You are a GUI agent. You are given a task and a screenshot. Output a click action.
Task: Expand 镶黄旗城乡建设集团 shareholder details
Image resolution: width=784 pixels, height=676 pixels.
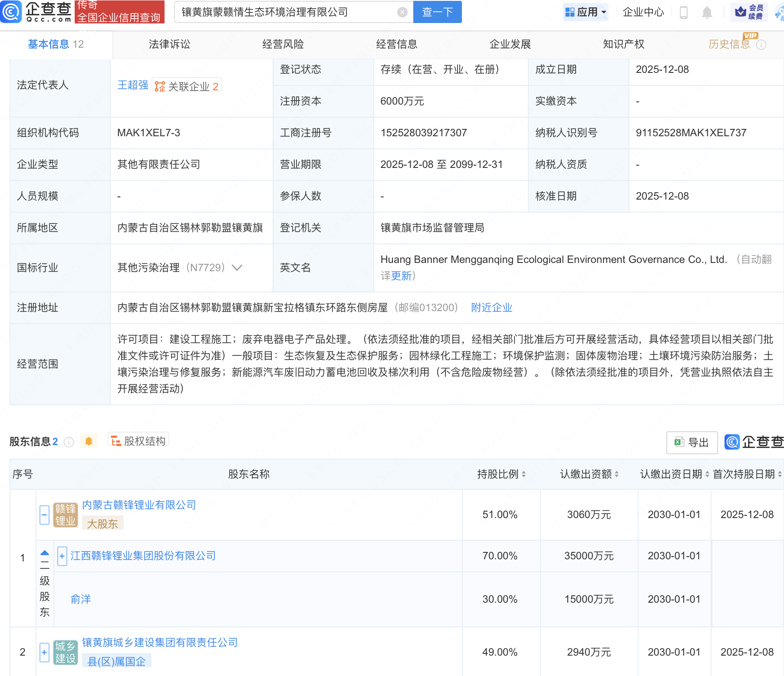click(x=44, y=652)
